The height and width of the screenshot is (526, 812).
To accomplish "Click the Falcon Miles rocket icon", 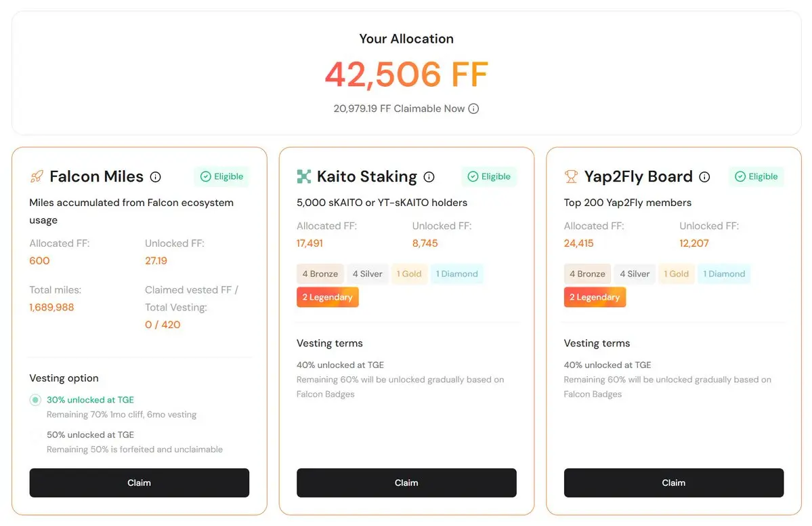I will (x=37, y=177).
